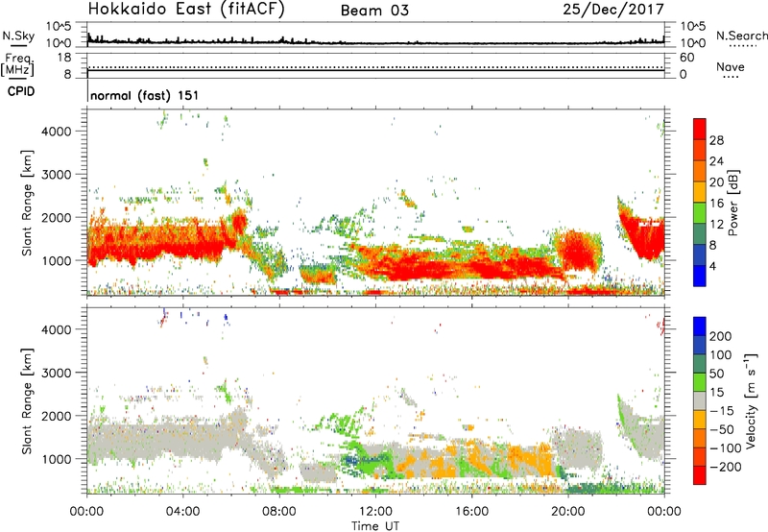Click the 'N.Sky' noise legend label

(18, 36)
